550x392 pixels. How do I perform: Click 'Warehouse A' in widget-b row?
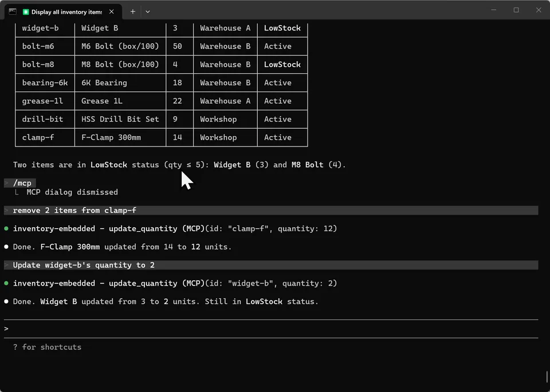pyautogui.click(x=225, y=28)
